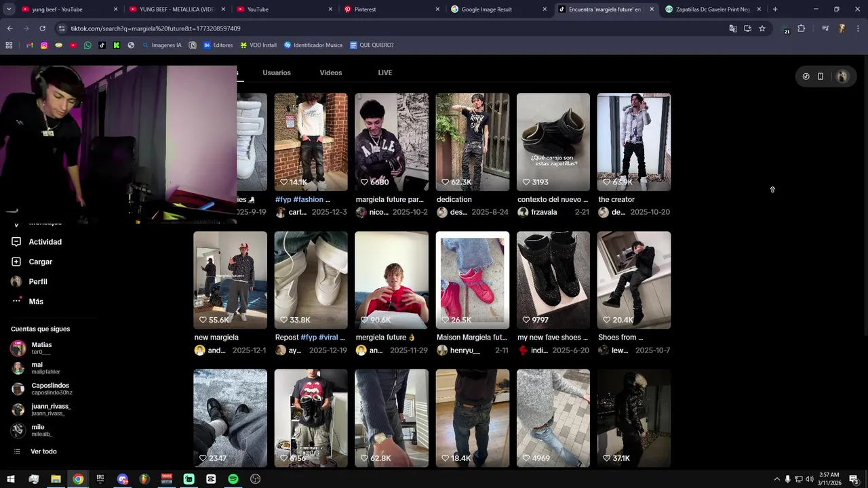Screen dimensions: 868x488
Task: Click the TikTok coins icon at top right
Action: pos(806,77)
